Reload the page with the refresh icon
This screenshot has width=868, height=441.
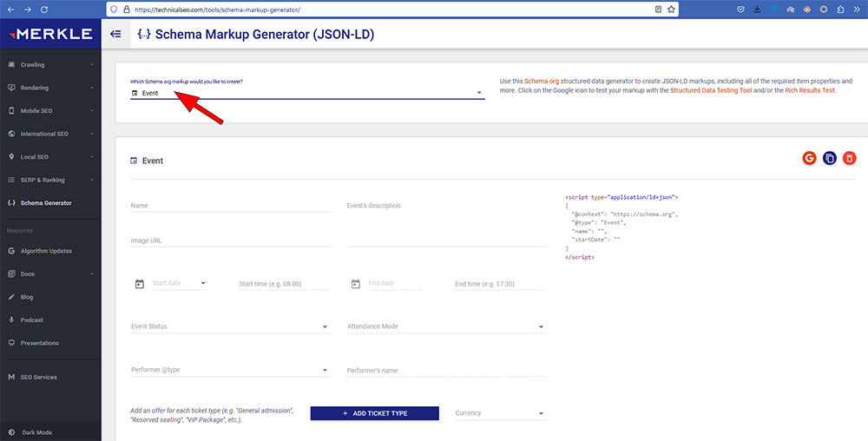click(x=44, y=10)
